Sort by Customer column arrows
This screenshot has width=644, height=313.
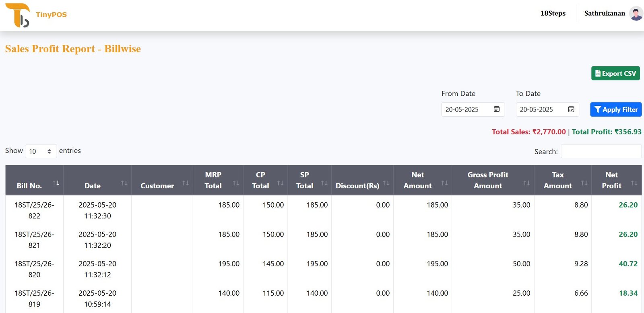click(186, 183)
